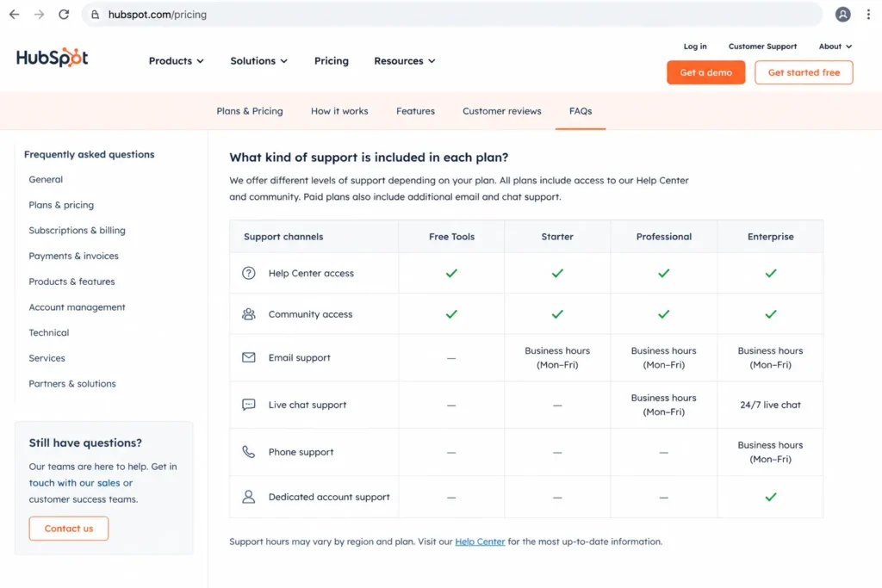Image resolution: width=882 pixels, height=588 pixels.
Task: Open the browser profile avatar
Action: (842, 15)
